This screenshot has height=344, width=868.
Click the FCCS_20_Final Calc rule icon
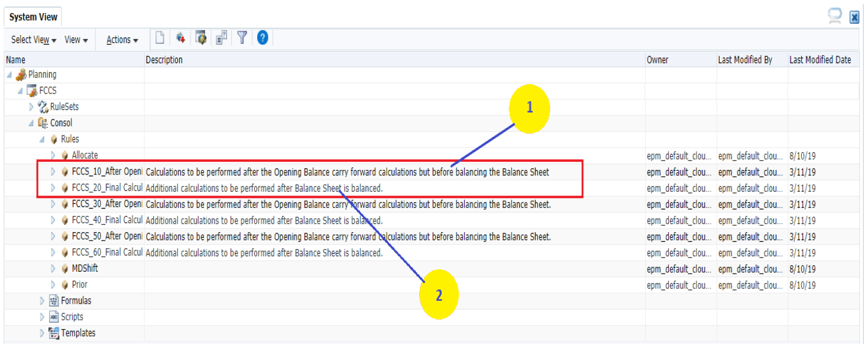(65, 188)
